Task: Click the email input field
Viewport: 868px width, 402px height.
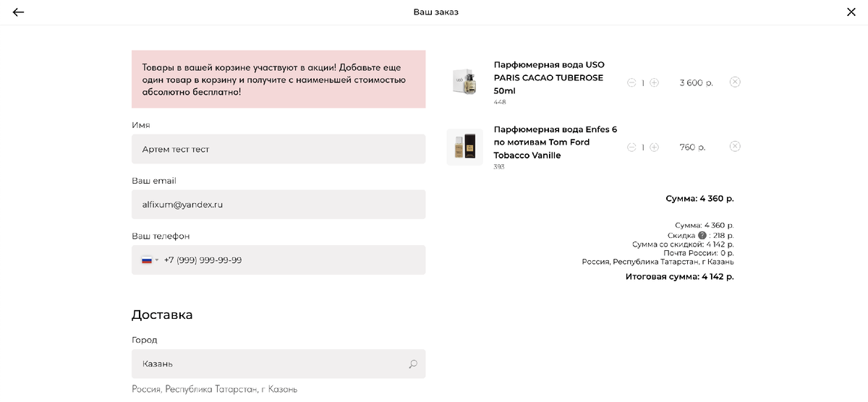Action: point(278,205)
